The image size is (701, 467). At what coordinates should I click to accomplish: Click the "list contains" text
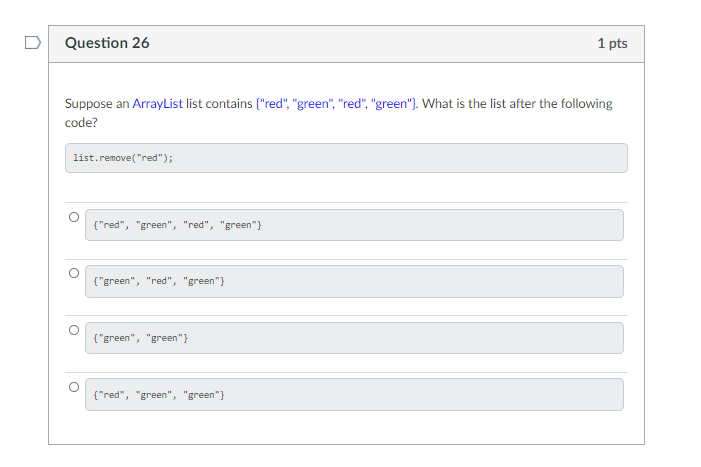tap(219, 104)
